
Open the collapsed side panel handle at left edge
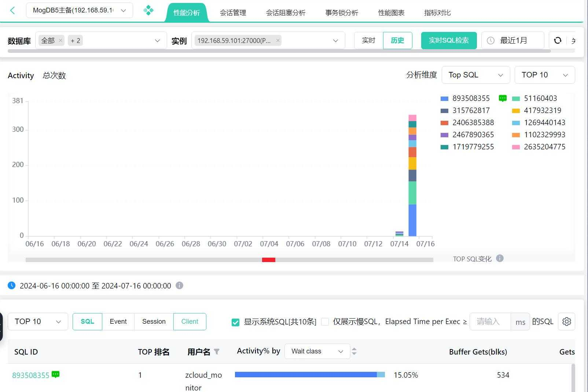pyautogui.click(x=1, y=326)
